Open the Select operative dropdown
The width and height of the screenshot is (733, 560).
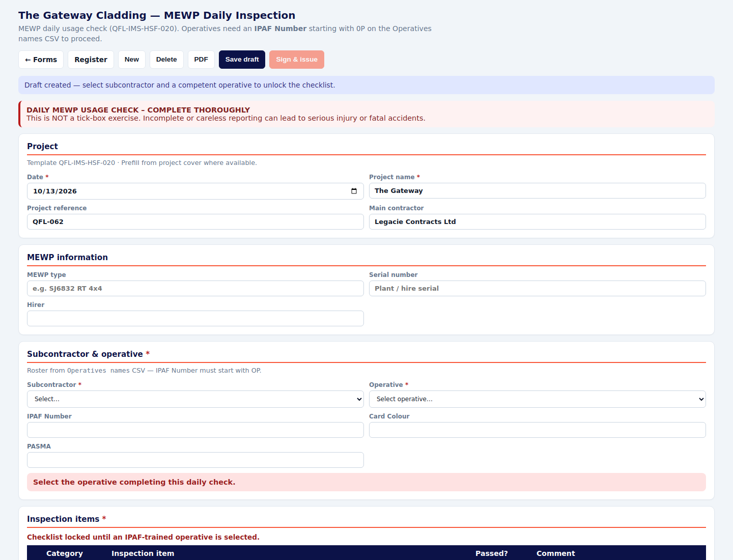[x=538, y=399]
